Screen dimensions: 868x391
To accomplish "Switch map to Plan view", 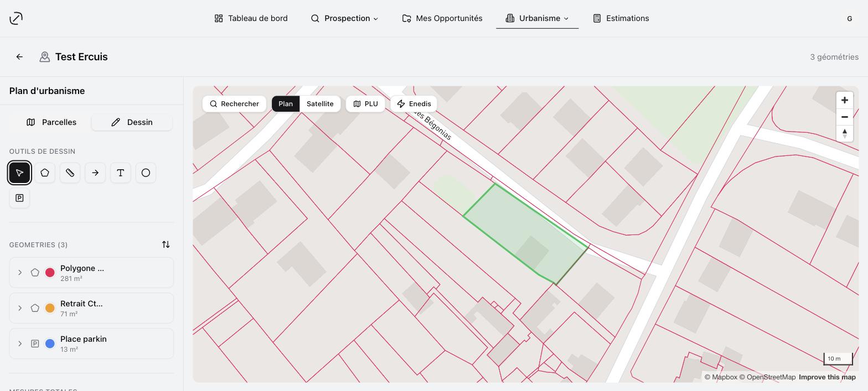I will [286, 104].
